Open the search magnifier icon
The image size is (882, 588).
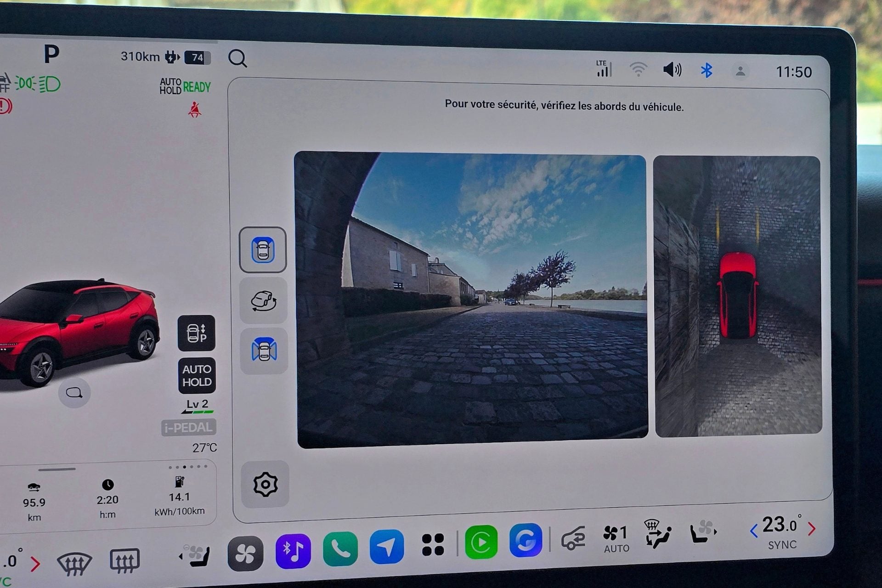click(x=237, y=58)
